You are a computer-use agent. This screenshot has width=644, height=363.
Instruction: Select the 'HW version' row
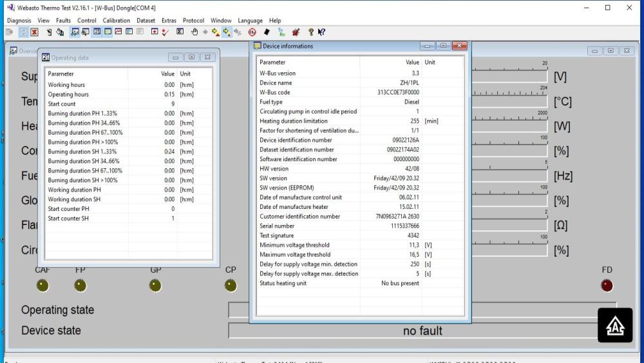360,168
